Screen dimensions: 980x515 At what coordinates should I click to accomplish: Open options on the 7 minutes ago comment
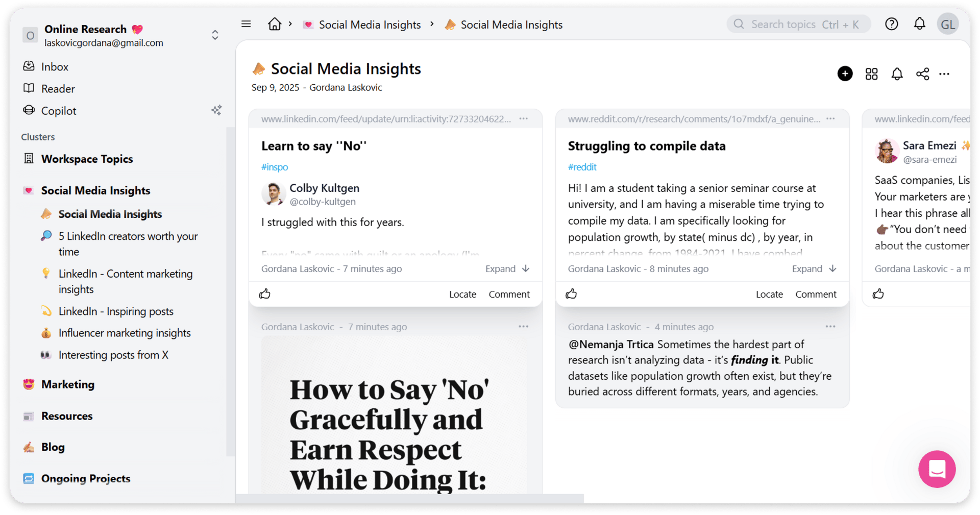coord(524,327)
